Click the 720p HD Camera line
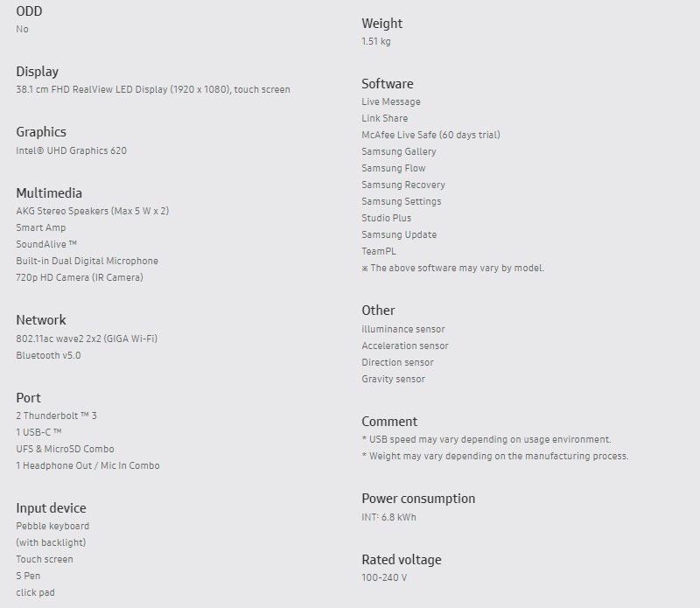The image size is (700, 608). [x=80, y=277]
